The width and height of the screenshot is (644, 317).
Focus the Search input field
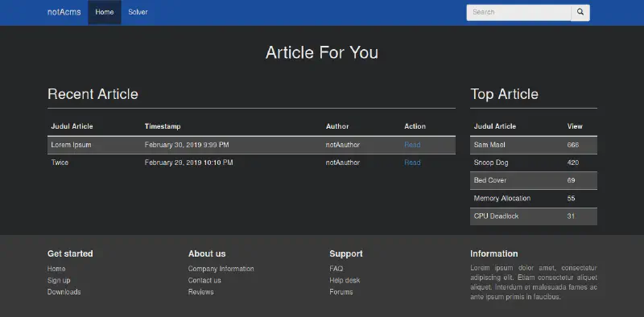[518, 12]
